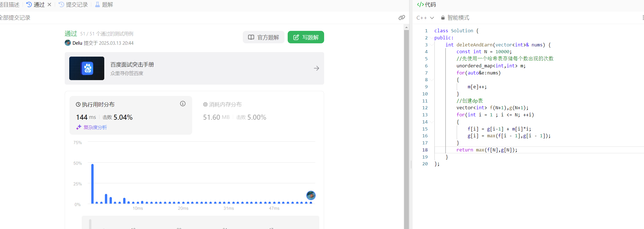
Task: Switch to the 提交记录 tab
Action: click(x=73, y=5)
